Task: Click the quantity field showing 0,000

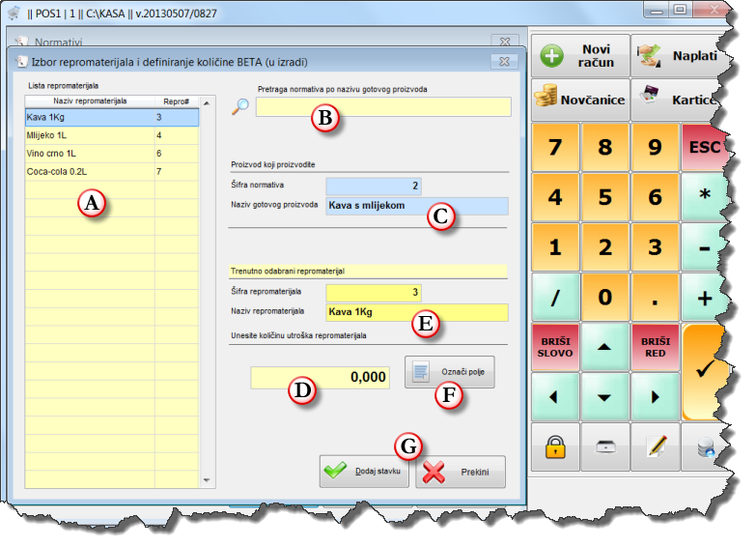Action: coord(321,377)
